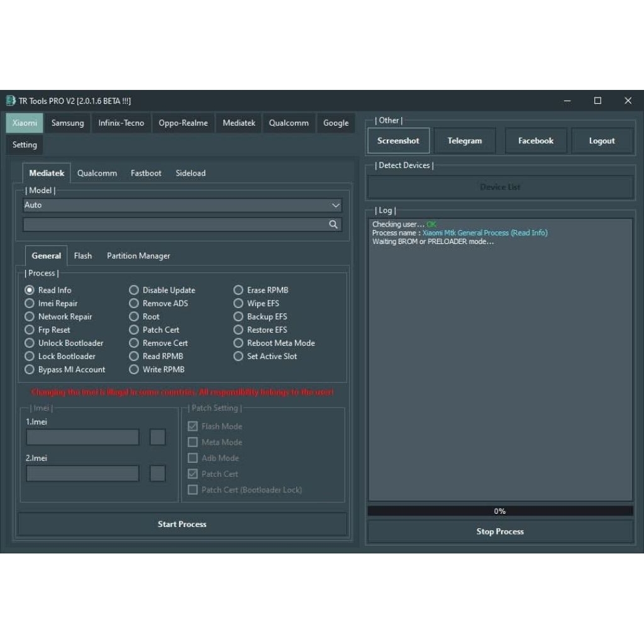Select Reboot Meta Mode radio button
The height and width of the screenshot is (644, 644).
click(x=238, y=343)
